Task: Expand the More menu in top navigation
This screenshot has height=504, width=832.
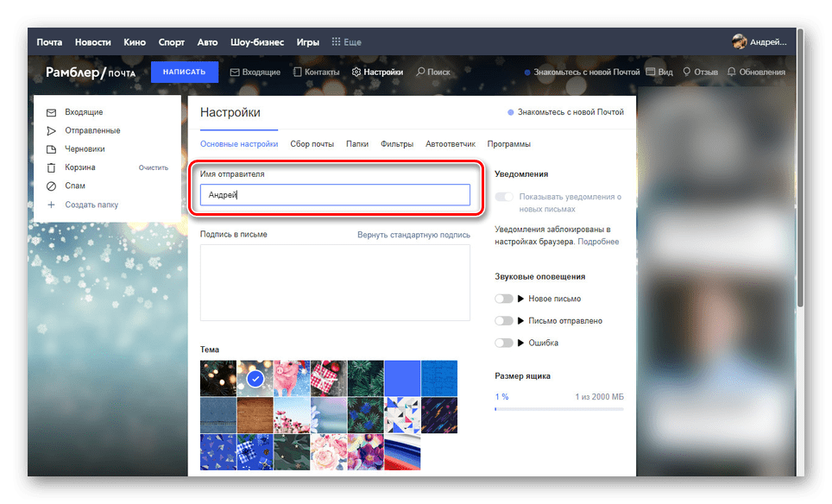Action: (x=346, y=42)
